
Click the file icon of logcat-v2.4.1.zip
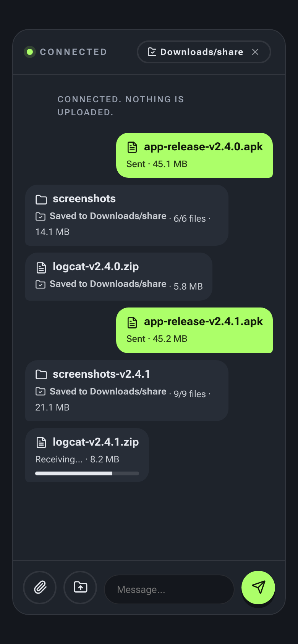point(41,443)
